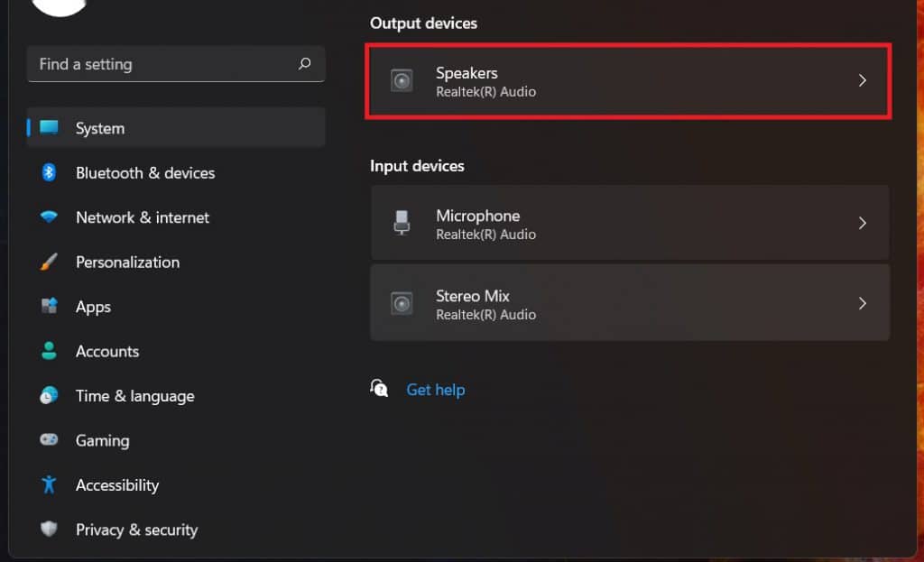Expand Microphone input device chevron
The width and height of the screenshot is (924, 562).
pyautogui.click(x=862, y=223)
